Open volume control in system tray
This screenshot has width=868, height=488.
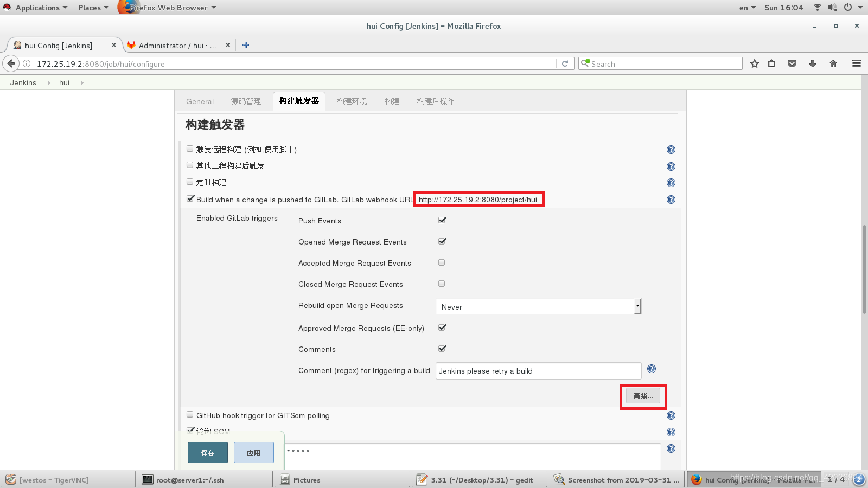pyautogui.click(x=833, y=7)
